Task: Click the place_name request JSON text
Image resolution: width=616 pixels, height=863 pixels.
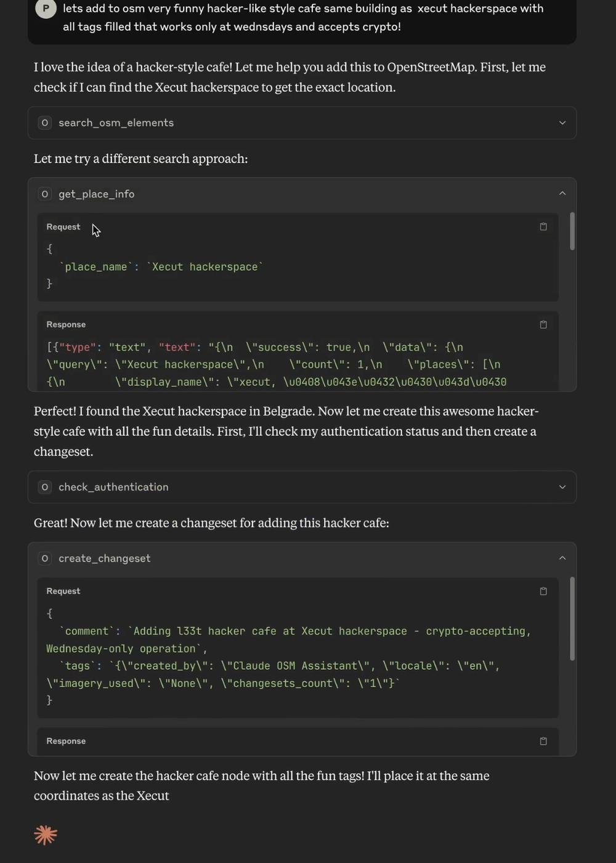Action: click(161, 267)
